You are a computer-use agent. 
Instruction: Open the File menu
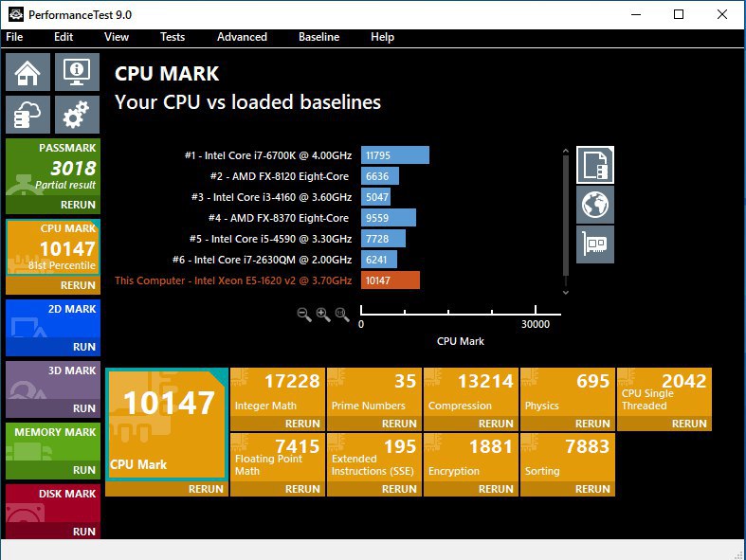tap(14, 37)
